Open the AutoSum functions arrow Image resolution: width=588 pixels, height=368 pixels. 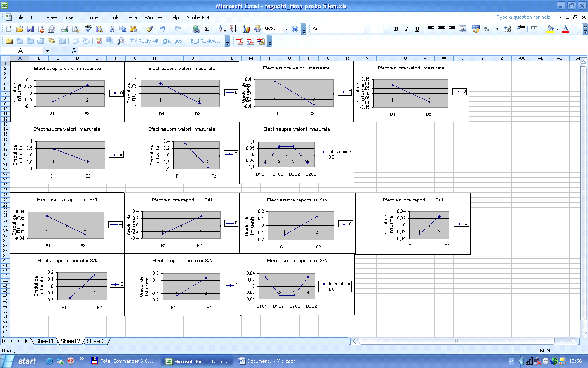pyautogui.click(x=214, y=29)
